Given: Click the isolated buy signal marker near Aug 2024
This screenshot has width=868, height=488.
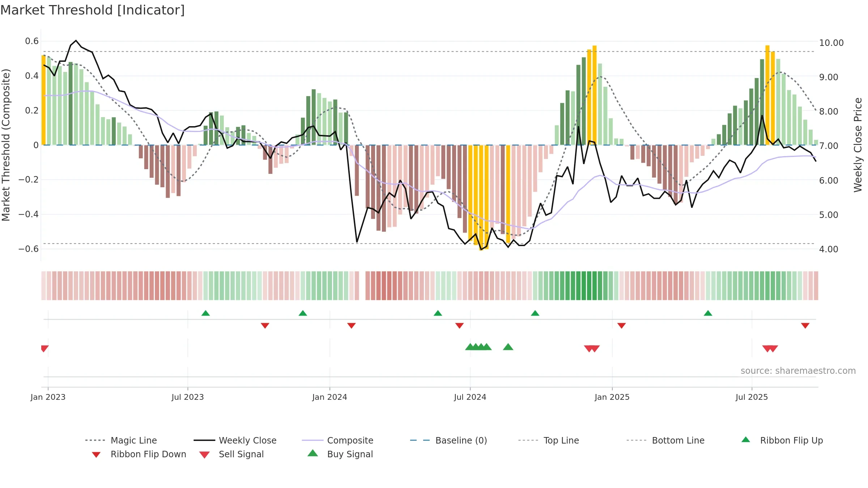Looking at the screenshot, I should (508, 347).
